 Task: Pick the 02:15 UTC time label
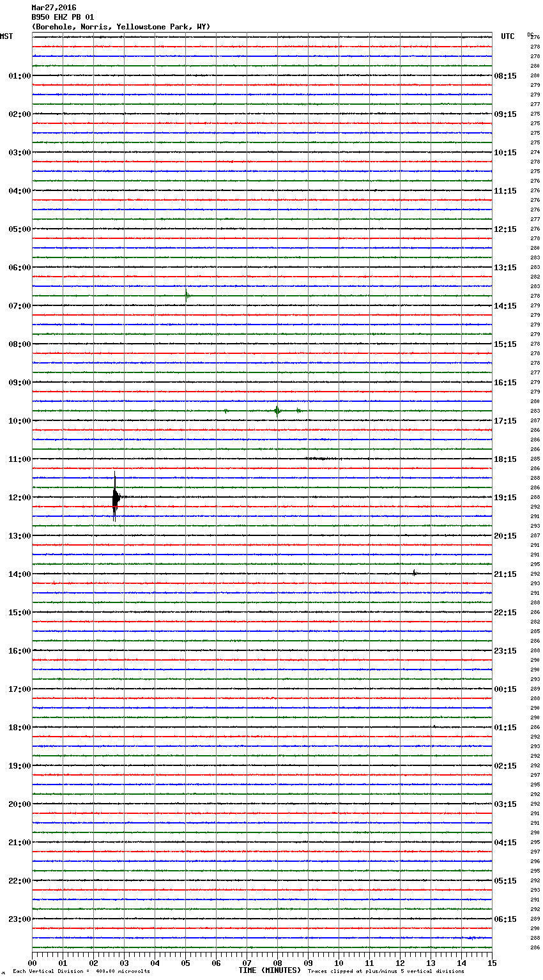505,766
